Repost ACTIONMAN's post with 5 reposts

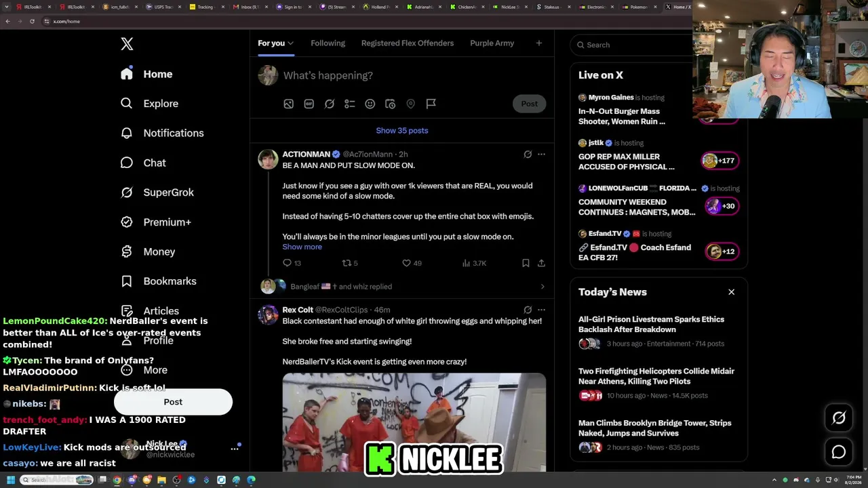(350, 263)
